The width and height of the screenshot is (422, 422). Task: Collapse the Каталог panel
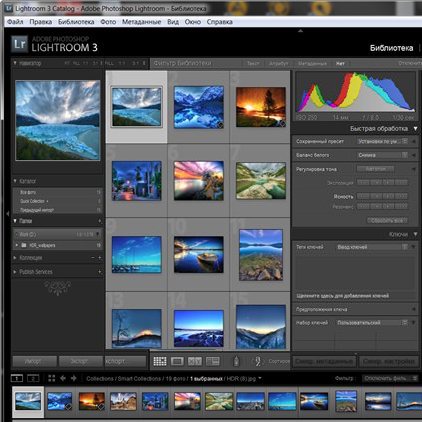[x=15, y=181]
